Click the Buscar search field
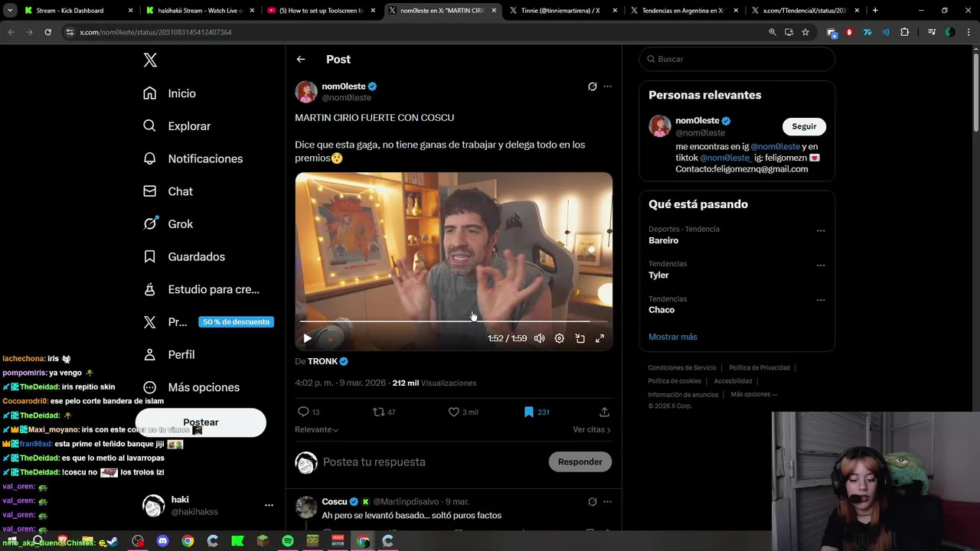 point(737,59)
